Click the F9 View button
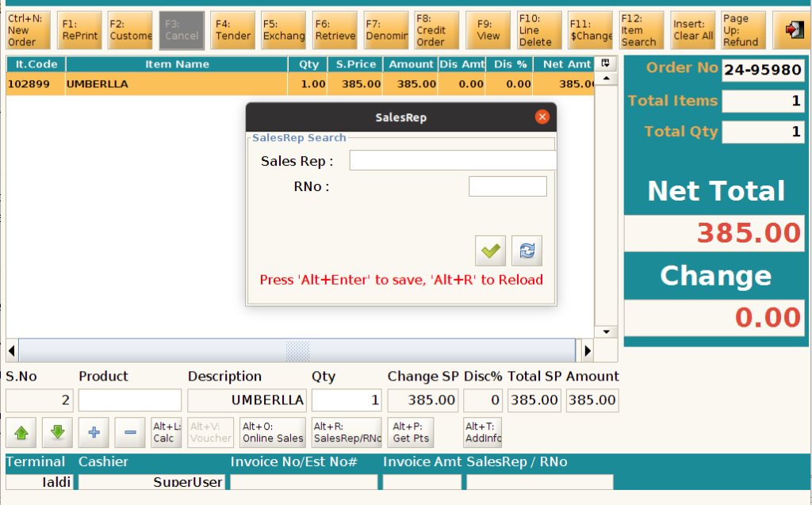The width and height of the screenshot is (812, 505). click(x=488, y=30)
